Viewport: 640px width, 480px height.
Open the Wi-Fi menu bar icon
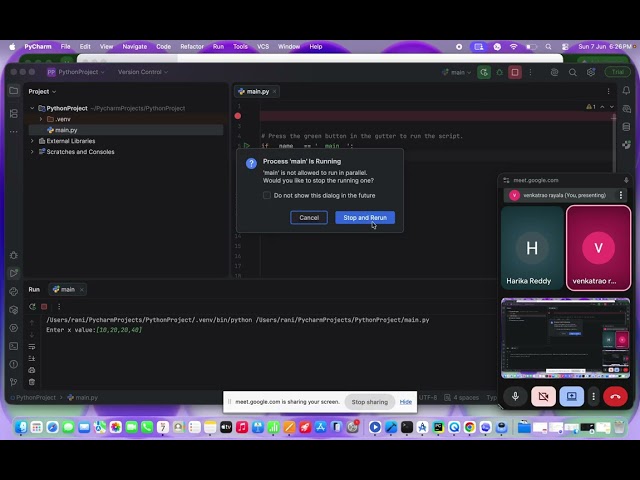(x=514, y=47)
